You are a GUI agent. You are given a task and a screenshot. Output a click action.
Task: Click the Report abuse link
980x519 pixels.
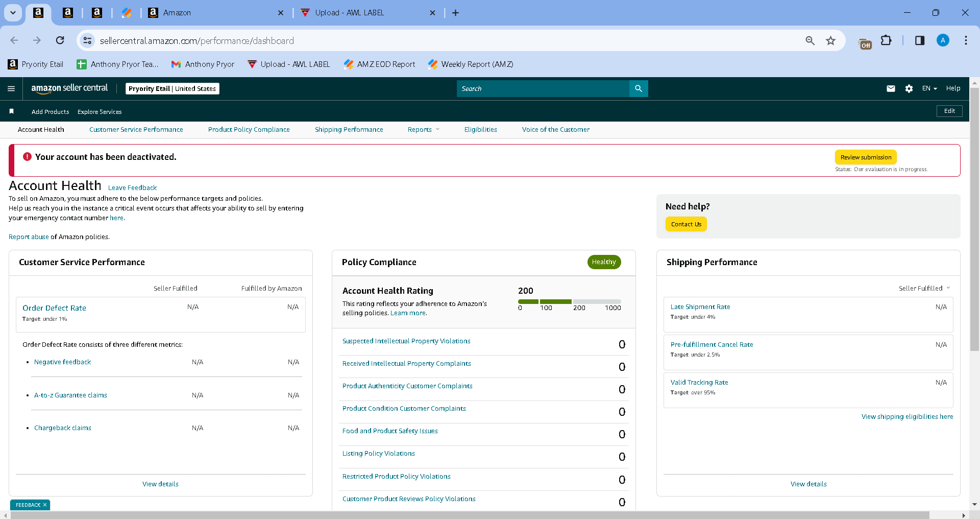click(29, 237)
